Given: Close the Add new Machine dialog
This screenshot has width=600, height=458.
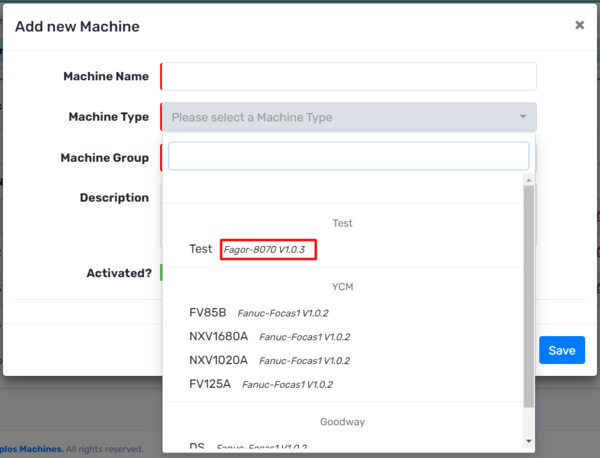Looking at the screenshot, I should (x=579, y=25).
